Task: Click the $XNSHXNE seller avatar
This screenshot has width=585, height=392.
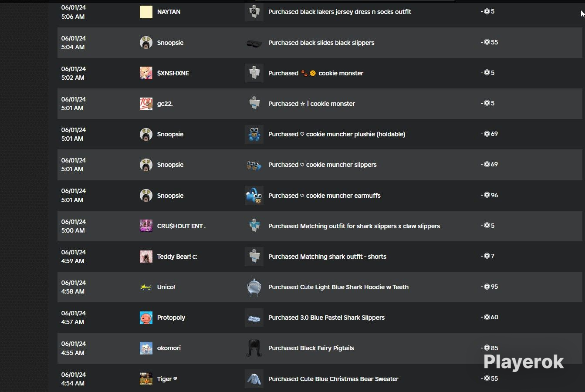Action: pos(146,73)
